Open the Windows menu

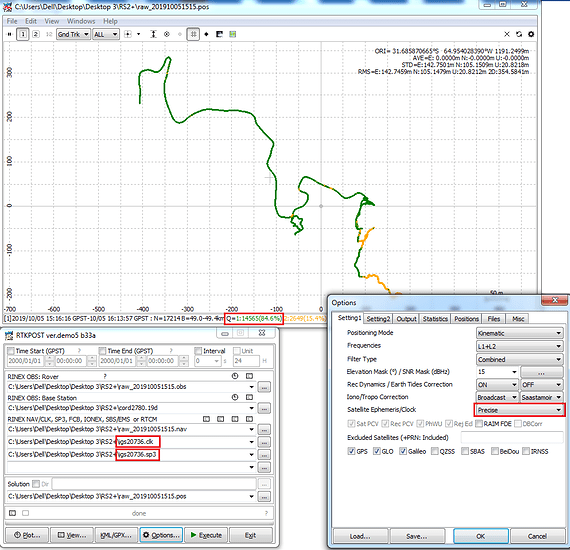pyautogui.click(x=81, y=21)
